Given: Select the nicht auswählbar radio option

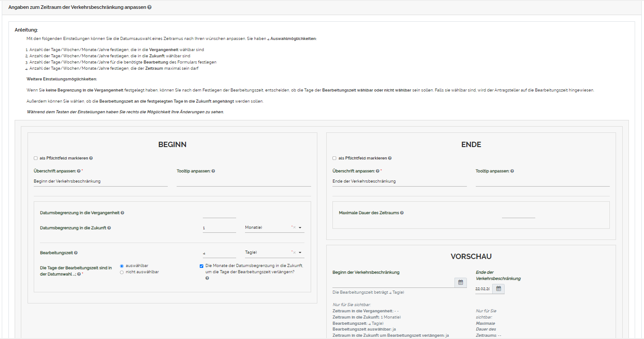Looking at the screenshot, I should pyautogui.click(x=122, y=272).
